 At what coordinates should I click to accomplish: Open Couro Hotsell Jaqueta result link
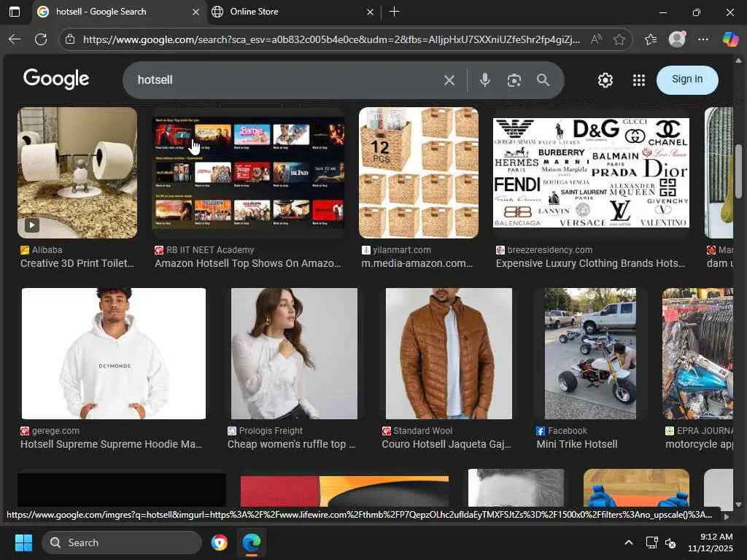[x=446, y=444]
